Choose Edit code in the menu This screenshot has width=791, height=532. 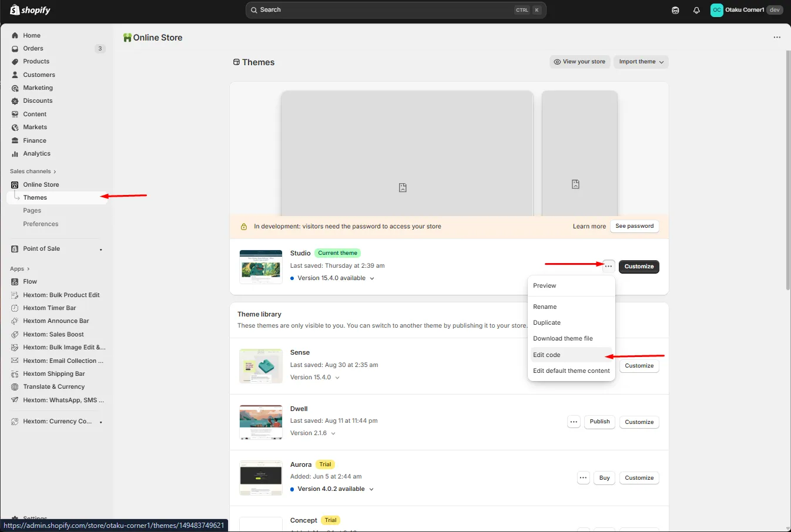[571, 355]
